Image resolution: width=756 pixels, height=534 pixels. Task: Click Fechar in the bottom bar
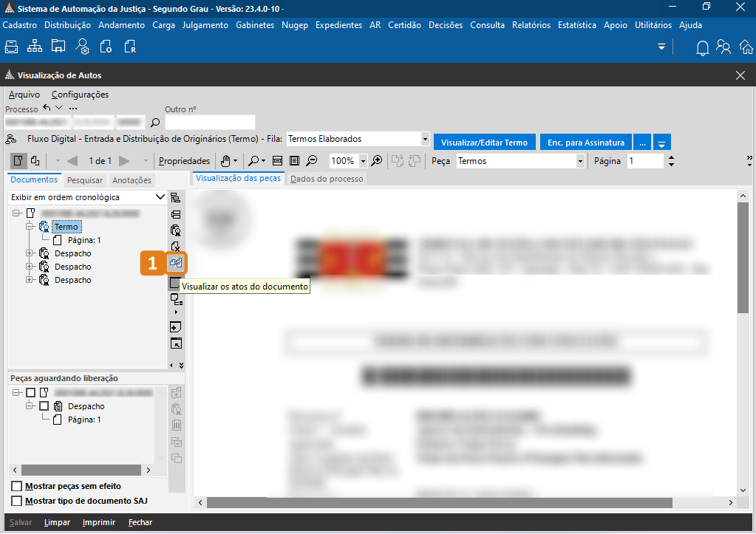[140, 522]
